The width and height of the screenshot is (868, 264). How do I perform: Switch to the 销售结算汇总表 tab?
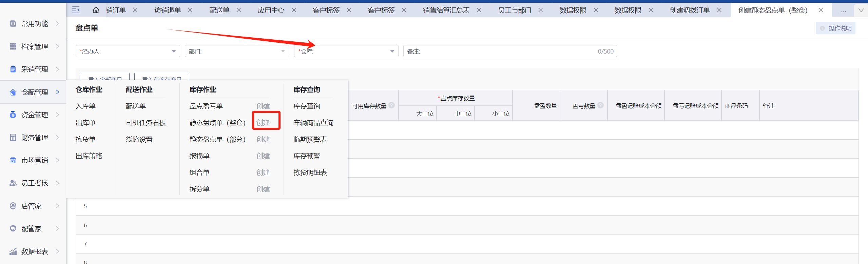point(446,11)
